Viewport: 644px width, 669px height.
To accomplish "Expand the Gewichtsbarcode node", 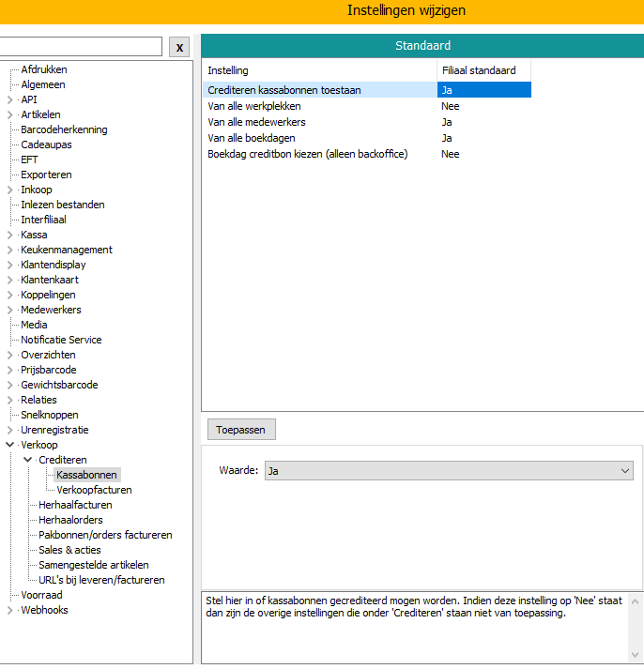I will click(9, 385).
